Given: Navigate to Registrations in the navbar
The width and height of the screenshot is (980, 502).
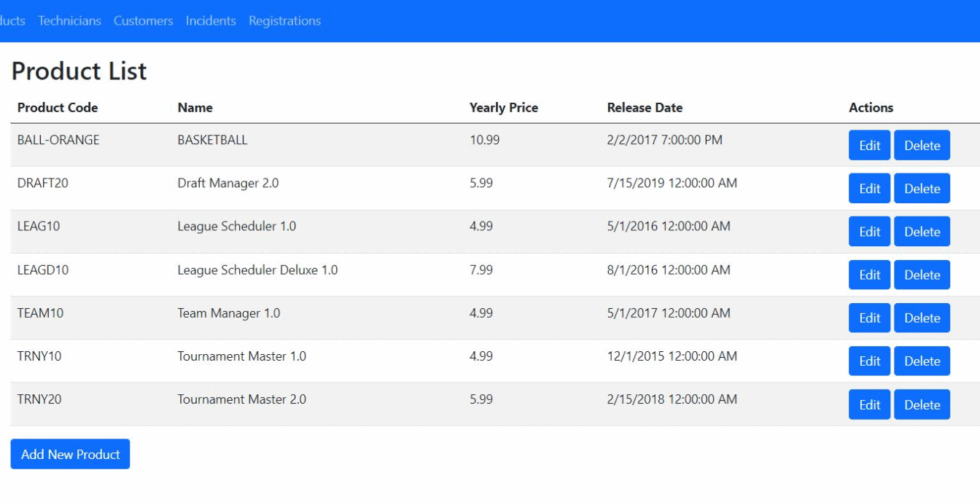Looking at the screenshot, I should click(284, 20).
